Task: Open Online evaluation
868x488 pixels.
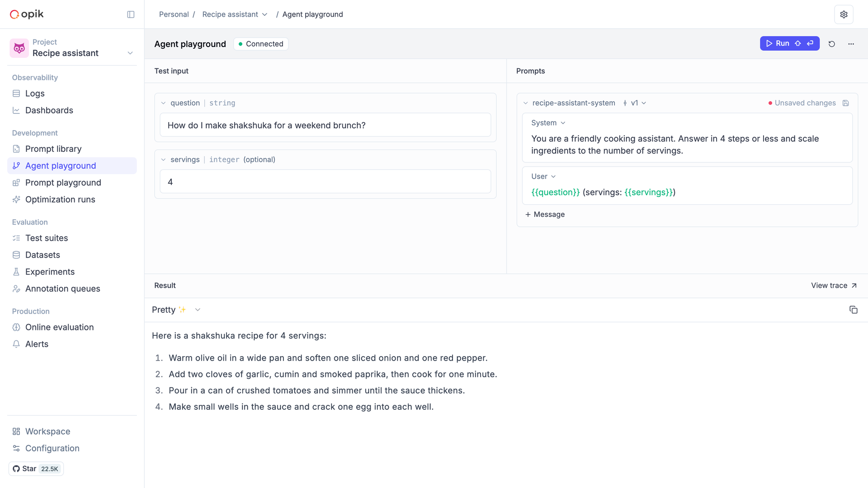Action: tap(72, 327)
